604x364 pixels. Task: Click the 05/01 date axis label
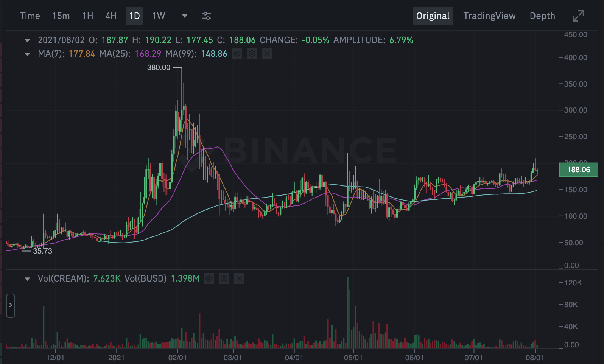click(353, 358)
